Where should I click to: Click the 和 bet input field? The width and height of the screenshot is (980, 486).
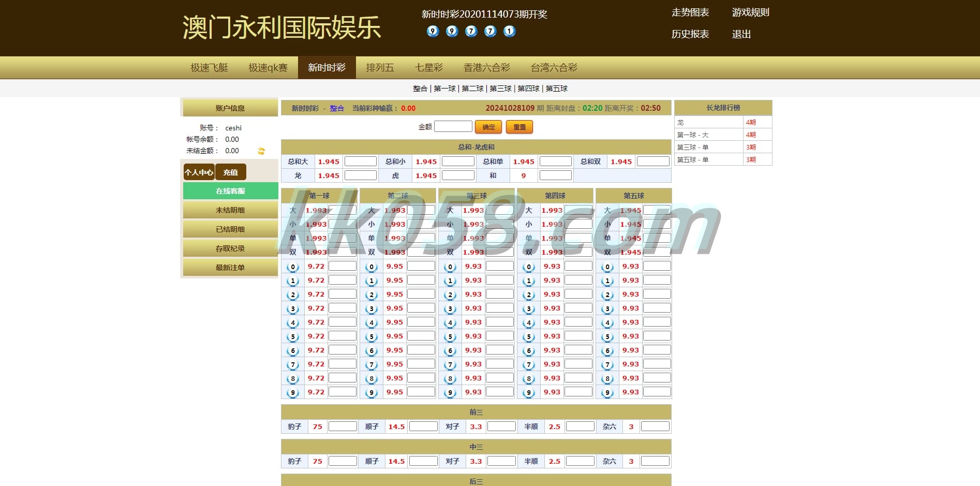point(556,175)
